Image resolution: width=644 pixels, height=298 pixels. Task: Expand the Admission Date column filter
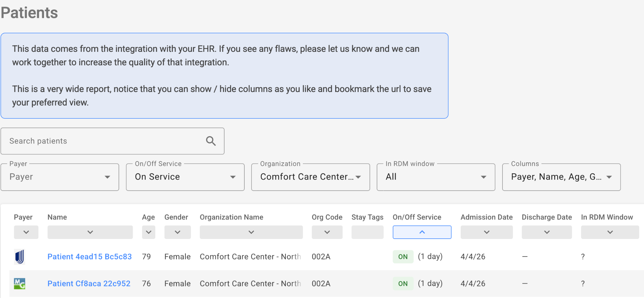coord(486,232)
